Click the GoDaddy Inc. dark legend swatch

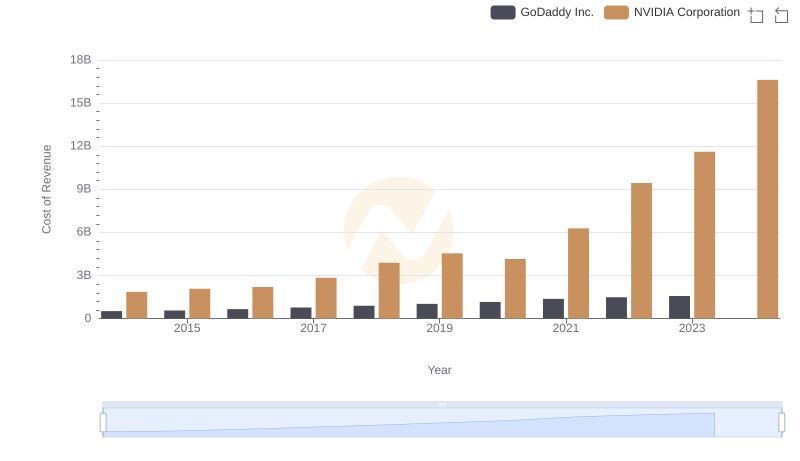pos(503,12)
